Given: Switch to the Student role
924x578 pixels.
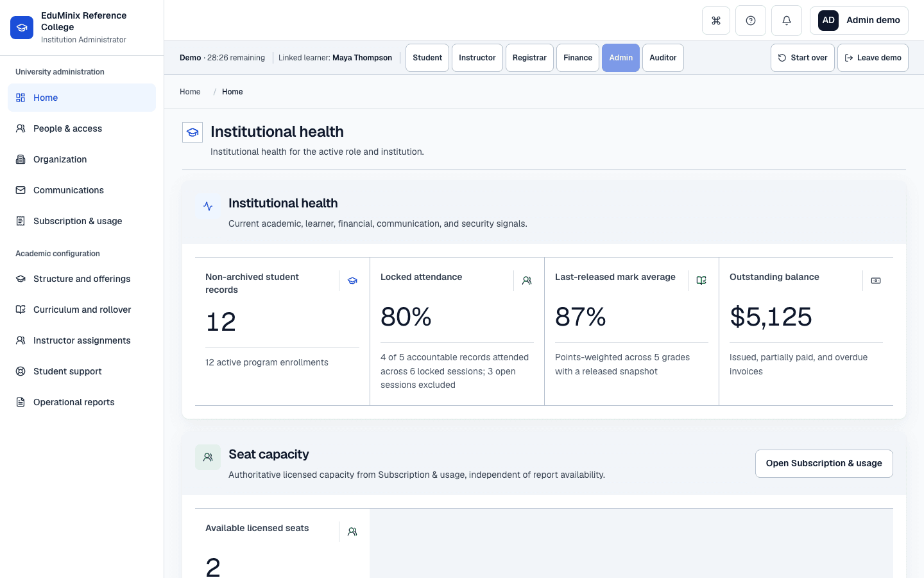Looking at the screenshot, I should (427, 58).
